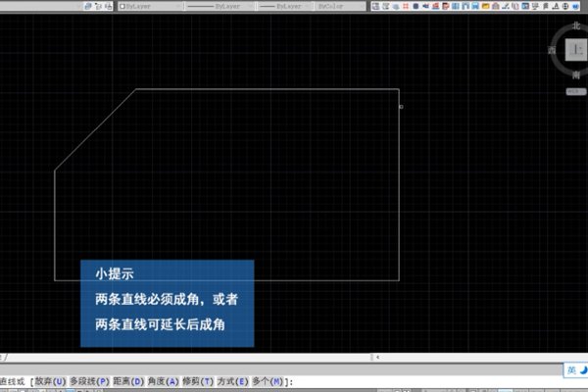Open the ByLayer linetype dropdown
The width and height of the screenshot is (588, 392).
coord(220,7)
